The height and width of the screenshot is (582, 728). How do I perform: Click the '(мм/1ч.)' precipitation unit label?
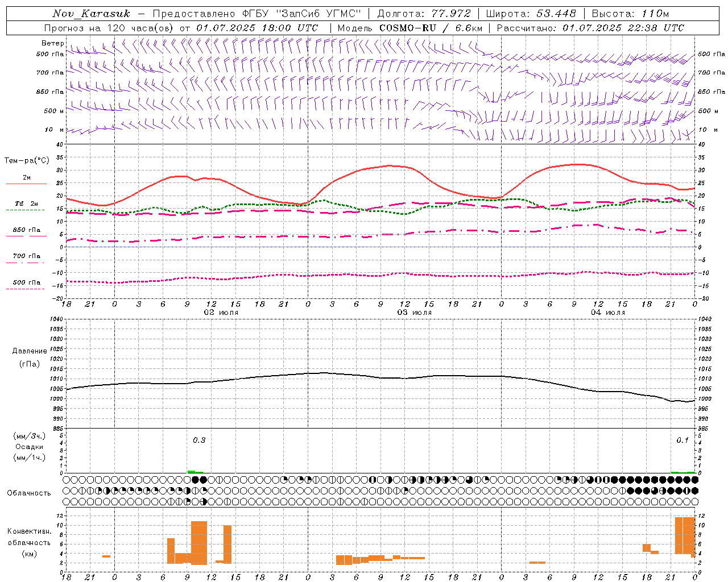click(30, 458)
